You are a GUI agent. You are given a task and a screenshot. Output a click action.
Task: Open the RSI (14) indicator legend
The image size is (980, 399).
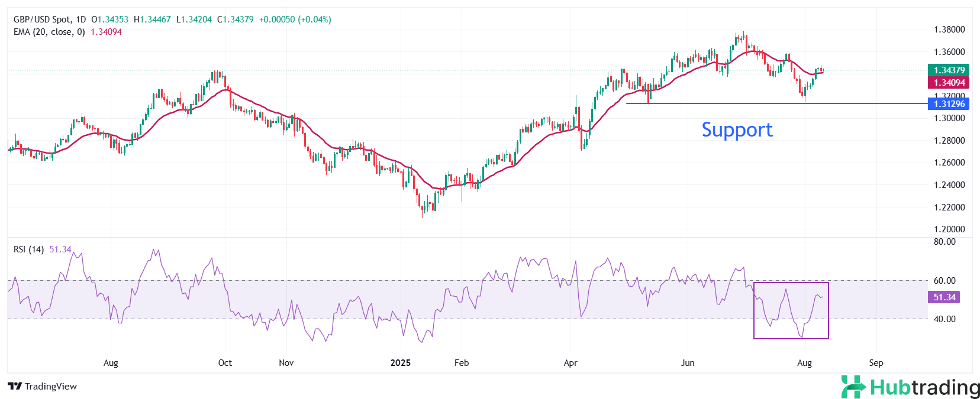(28, 249)
